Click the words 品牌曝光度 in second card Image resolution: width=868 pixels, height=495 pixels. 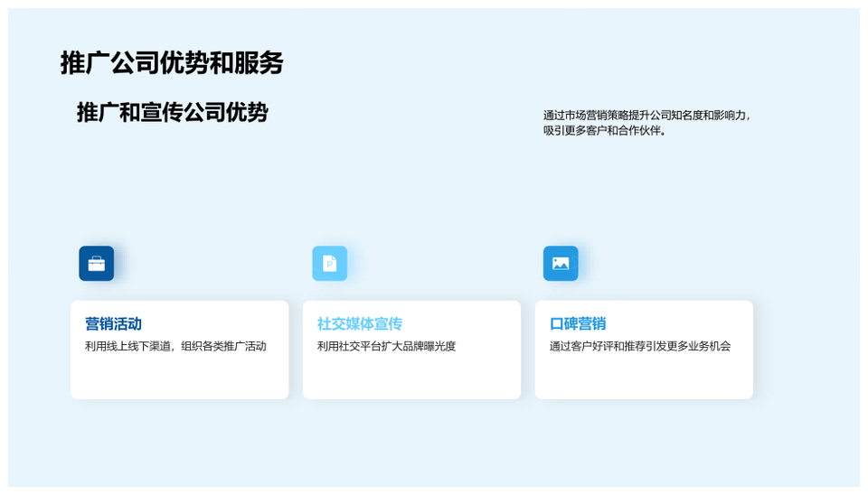tap(427, 346)
